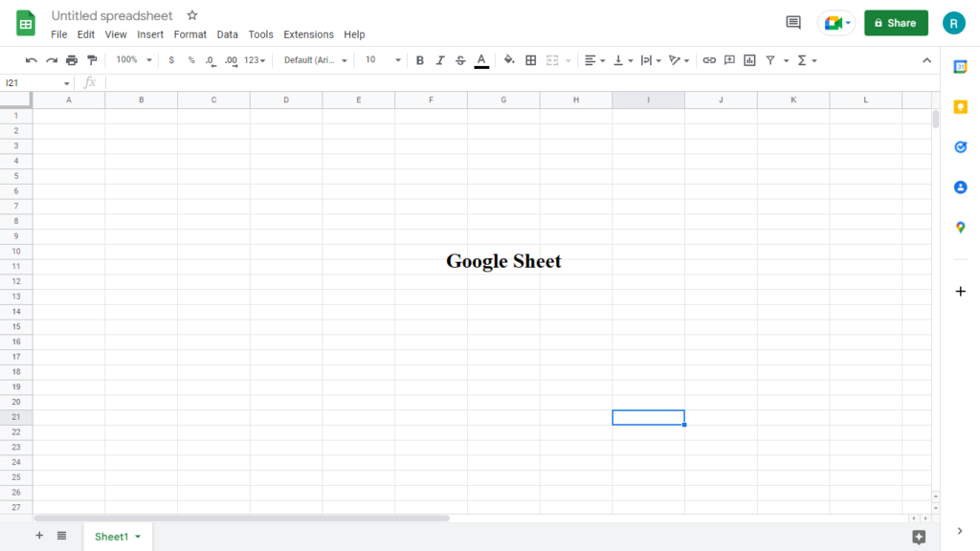Hide the menus with the collapse arrow
Viewport: 980px width, 551px height.
[x=926, y=60]
